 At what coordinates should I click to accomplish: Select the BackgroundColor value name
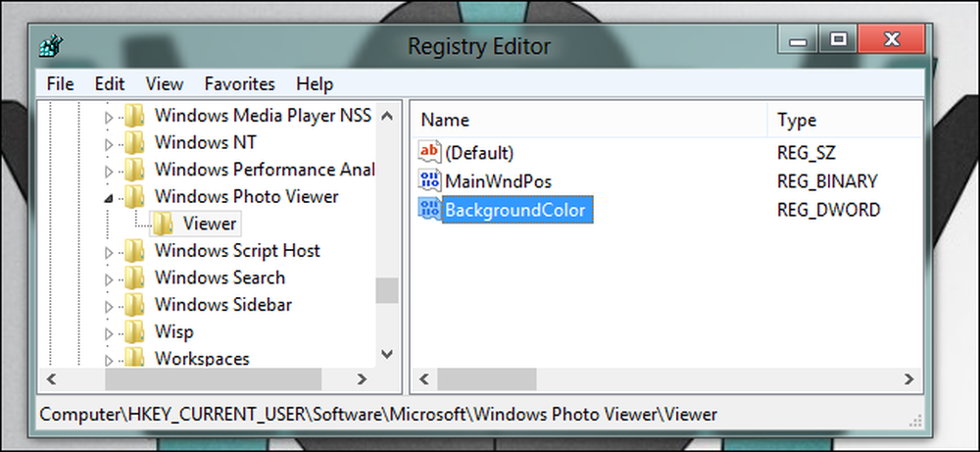pyautogui.click(x=515, y=210)
